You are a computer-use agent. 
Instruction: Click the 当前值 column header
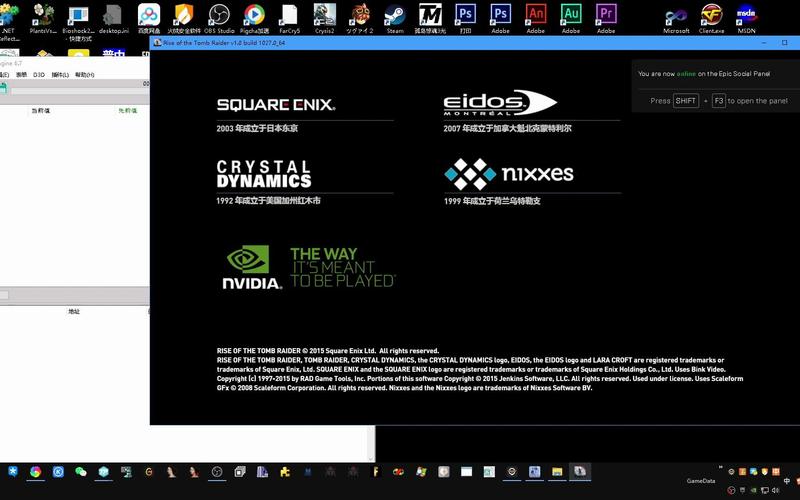point(40,110)
